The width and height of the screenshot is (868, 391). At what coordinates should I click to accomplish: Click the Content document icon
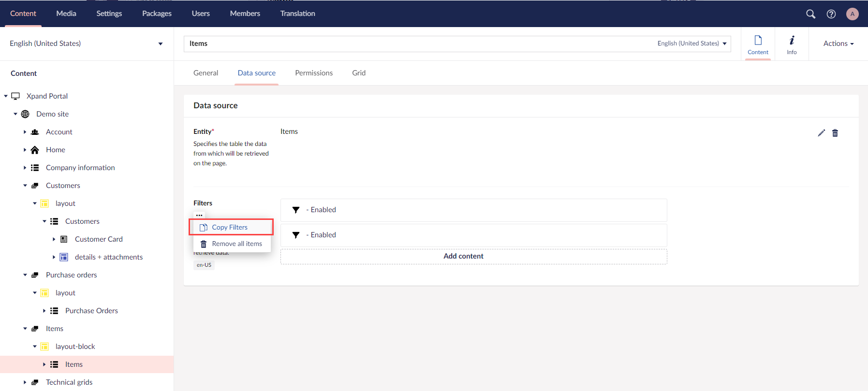[x=758, y=44]
